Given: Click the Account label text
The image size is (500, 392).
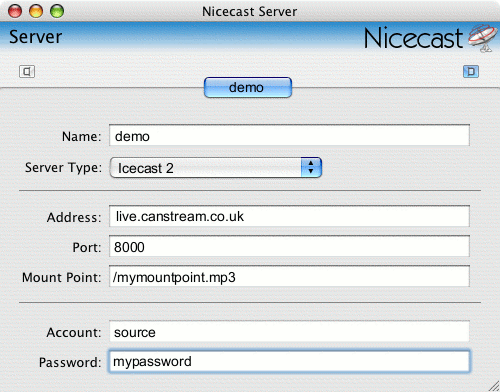Looking at the screenshot, I should tap(74, 332).
